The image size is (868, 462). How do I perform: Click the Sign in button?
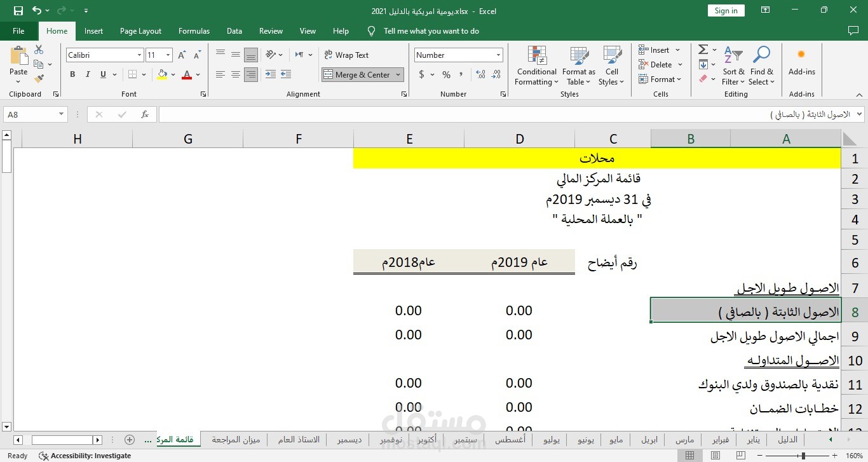point(726,11)
